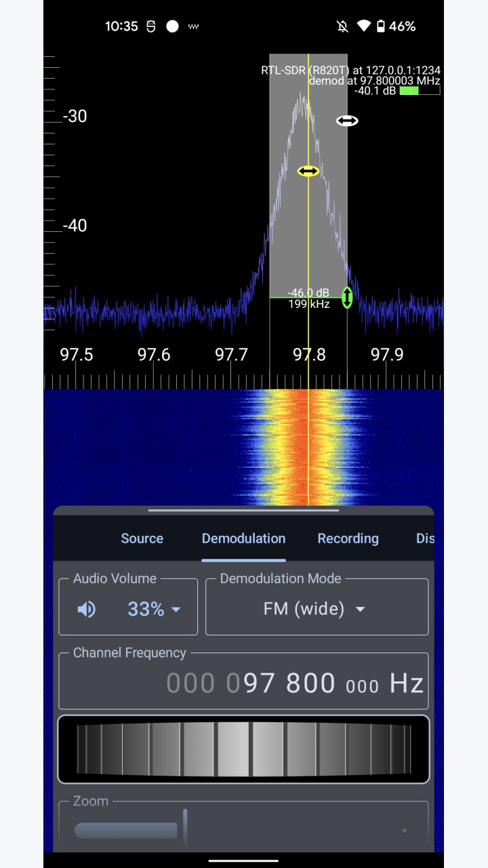Click the 97.5 frequency axis label
Image resolution: width=488 pixels, height=868 pixels.
tap(77, 355)
